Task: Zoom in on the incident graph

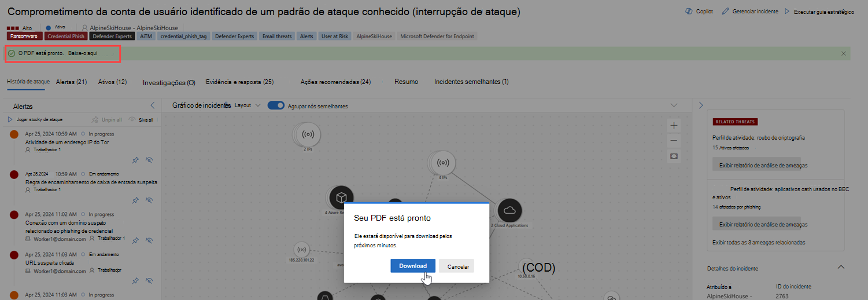Action: (674, 126)
